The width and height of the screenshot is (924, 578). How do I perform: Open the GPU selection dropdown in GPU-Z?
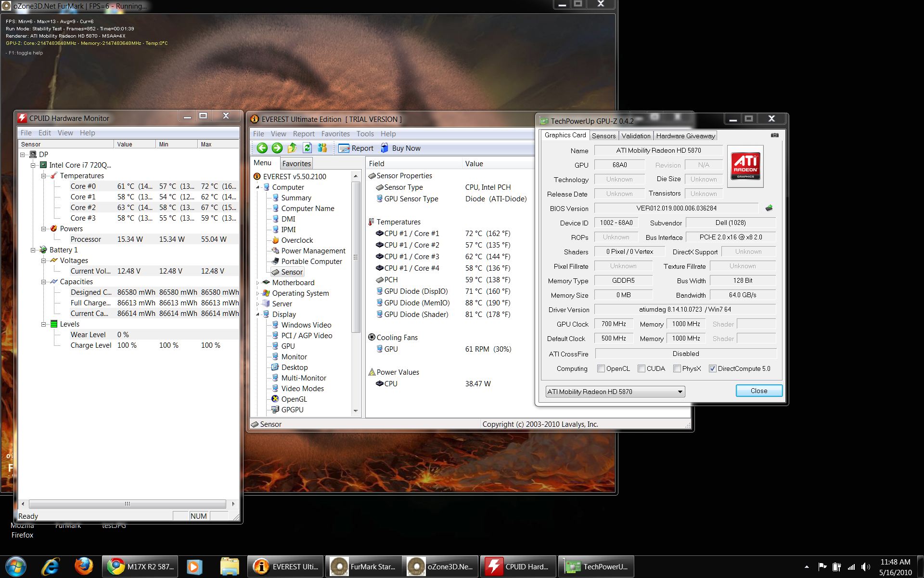pyautogui.click(x=615, y=392)
